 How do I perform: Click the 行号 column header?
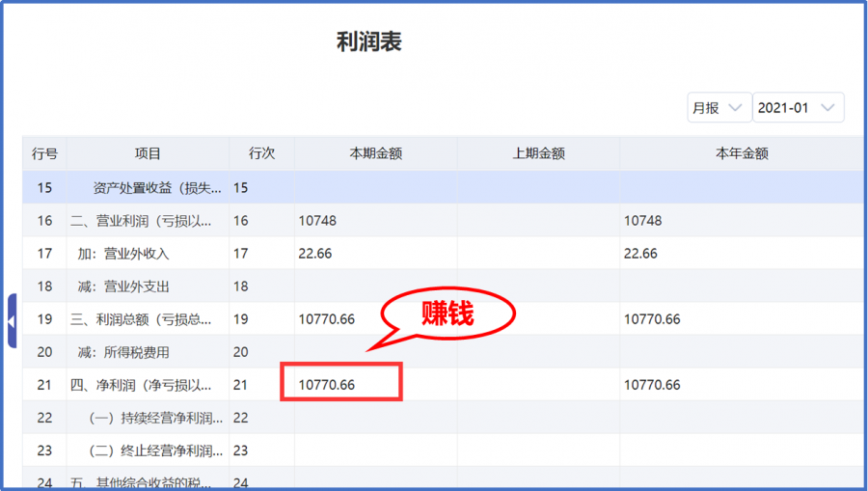[x=44, y=153]
